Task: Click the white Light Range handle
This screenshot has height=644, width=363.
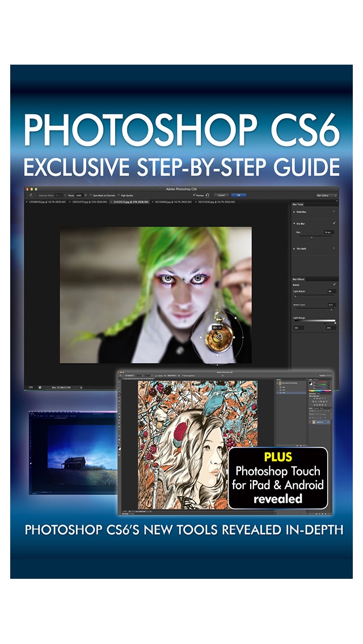Action: pos(335,323)
